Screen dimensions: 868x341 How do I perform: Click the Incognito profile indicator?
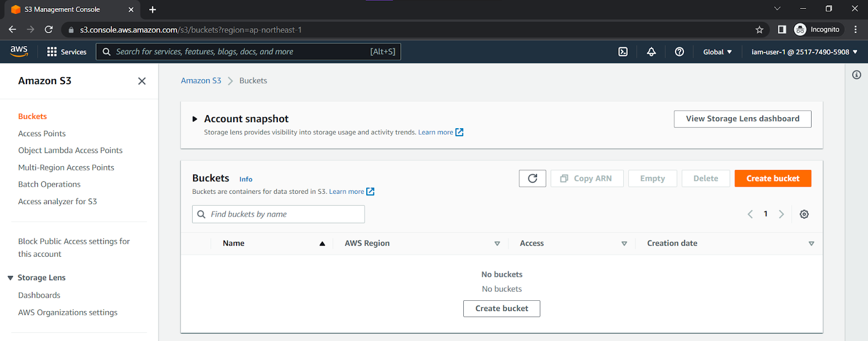point(817,29)
